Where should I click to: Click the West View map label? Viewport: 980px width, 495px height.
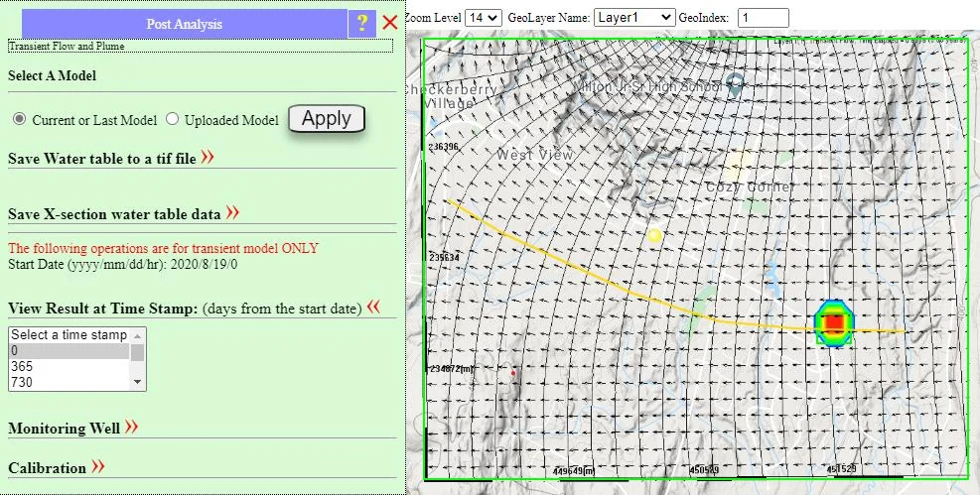click(x=534, y=154)
